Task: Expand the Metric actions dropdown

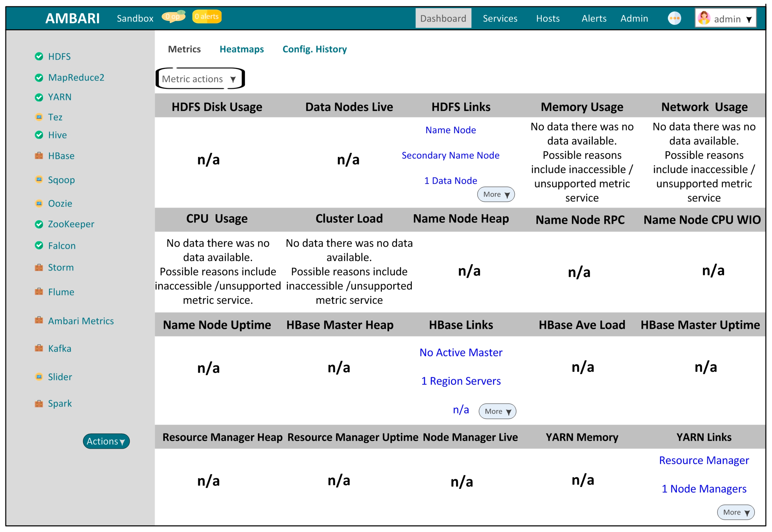Action: [200, 79]
